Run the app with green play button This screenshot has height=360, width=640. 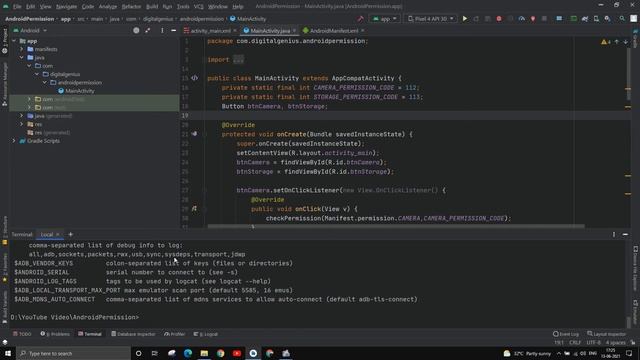pyautogui.click(x=464, y=19)
